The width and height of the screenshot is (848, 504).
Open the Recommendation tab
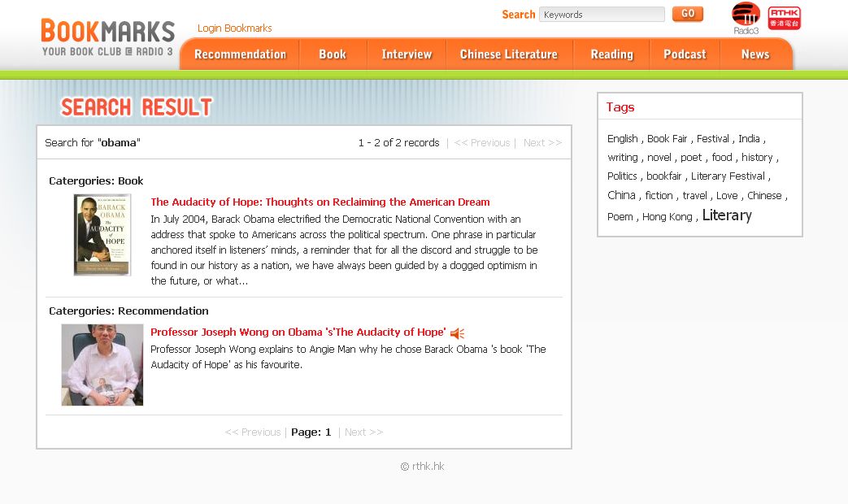240,54
